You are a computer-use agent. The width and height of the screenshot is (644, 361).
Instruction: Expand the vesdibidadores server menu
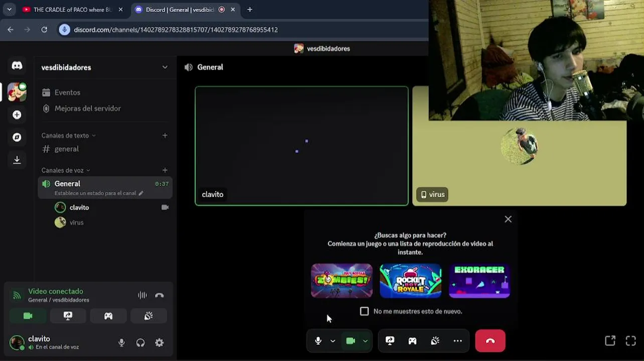(165, 67)
